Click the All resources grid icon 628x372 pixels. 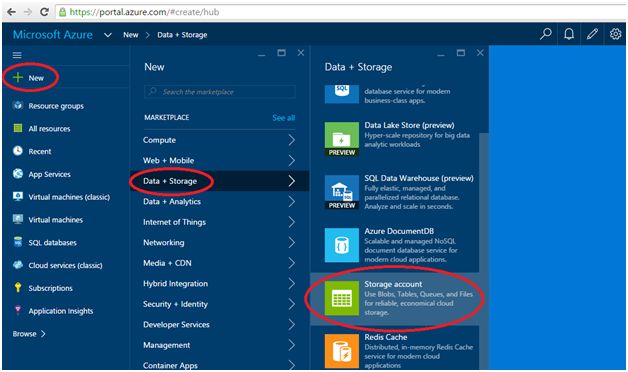coord(18,128)
